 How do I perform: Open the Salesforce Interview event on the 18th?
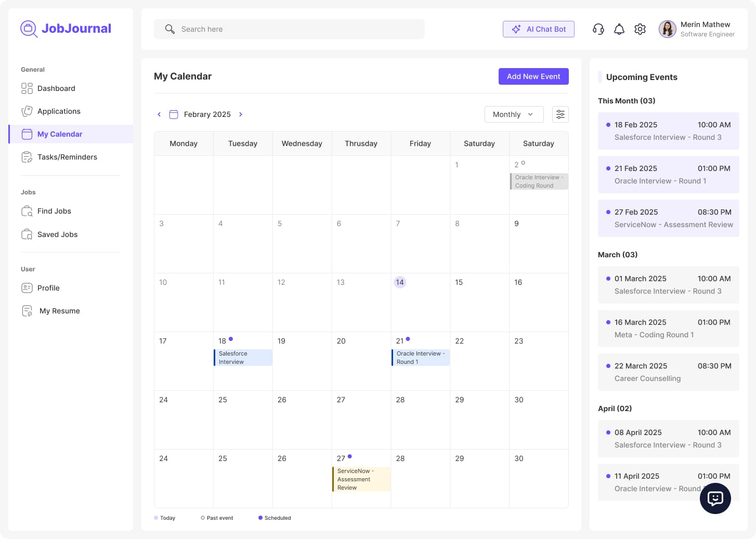tap(243, 358)
